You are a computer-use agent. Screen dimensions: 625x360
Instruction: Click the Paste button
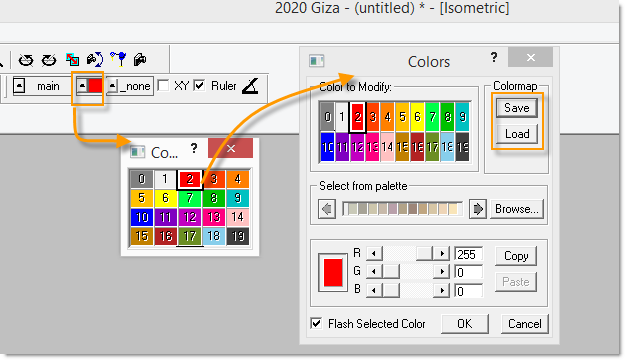tap(516, 282)
